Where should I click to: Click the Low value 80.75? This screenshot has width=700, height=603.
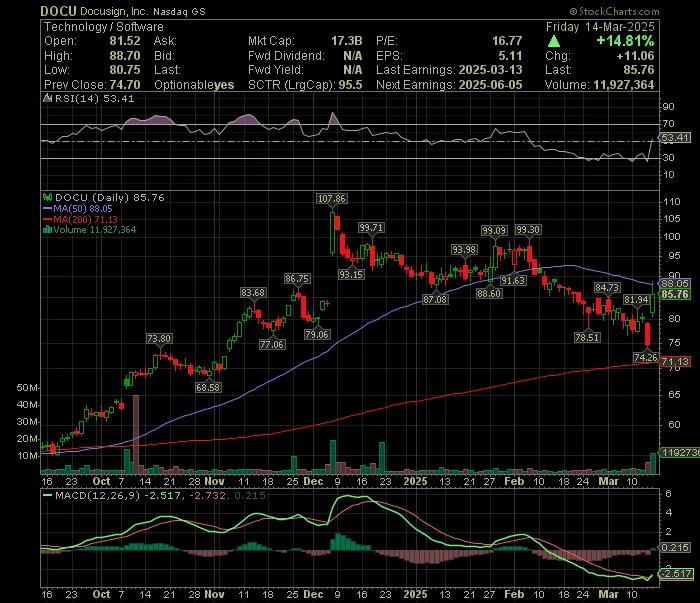click(x=125, y=70)
